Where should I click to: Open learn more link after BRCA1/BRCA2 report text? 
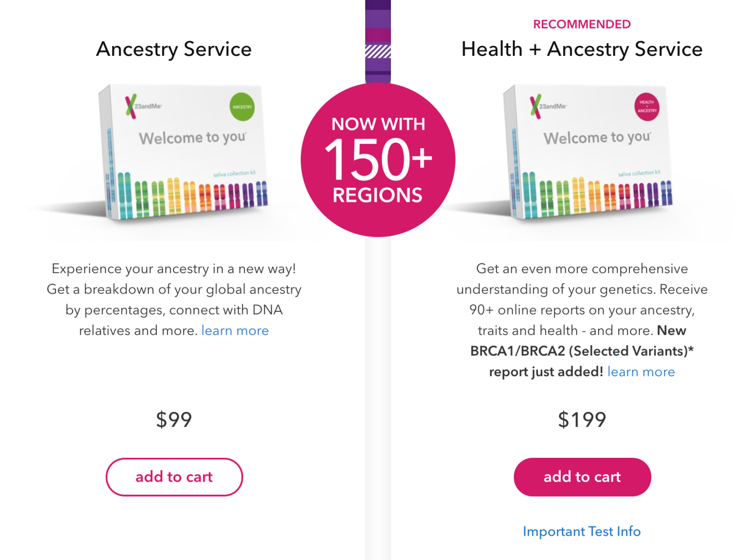[641, 372]
